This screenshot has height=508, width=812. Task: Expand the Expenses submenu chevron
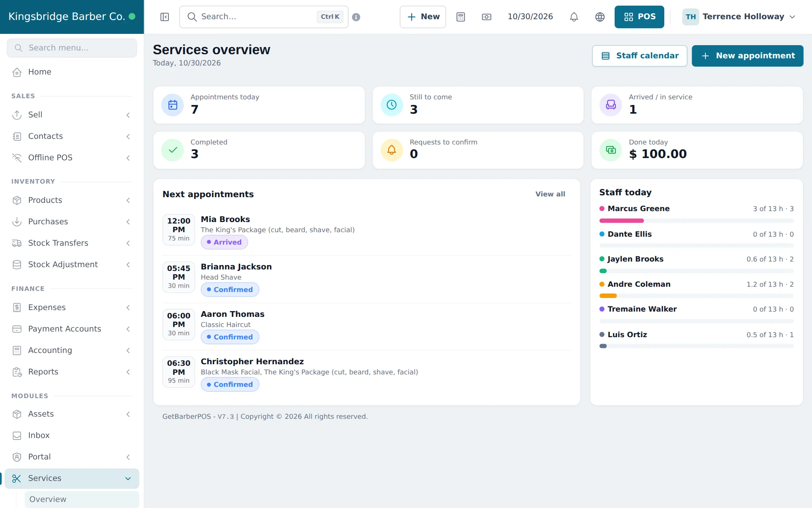(128, 308)
